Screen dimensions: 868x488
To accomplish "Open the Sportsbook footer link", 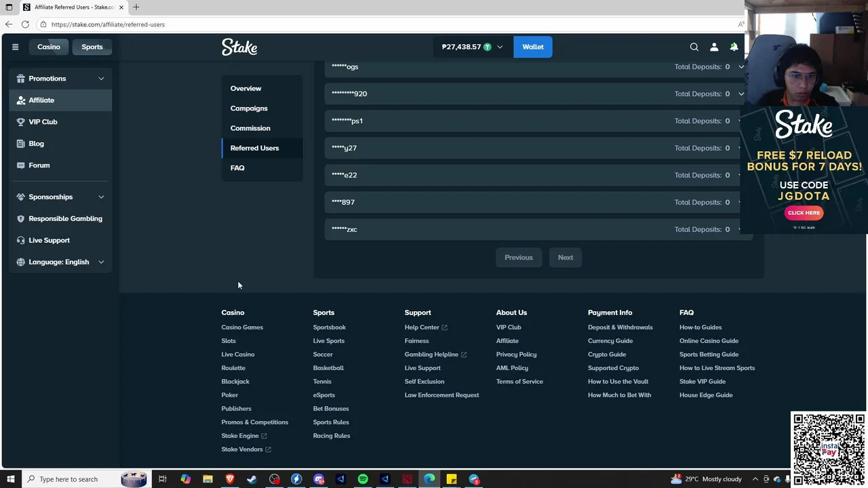I will pyautogui.click(x=330, y=327).
